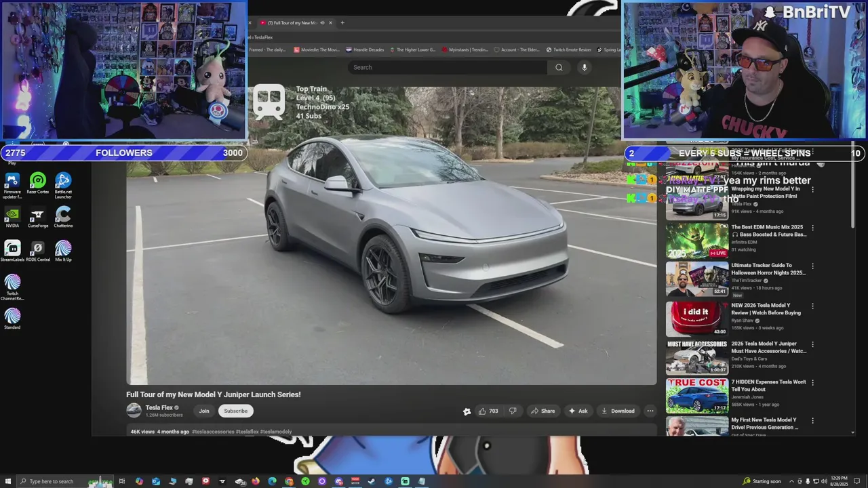Click the Windows Start button
Image resolution: width=868 pixels, height=488 pixels.
pyautogui.click(x=7, y=481)
